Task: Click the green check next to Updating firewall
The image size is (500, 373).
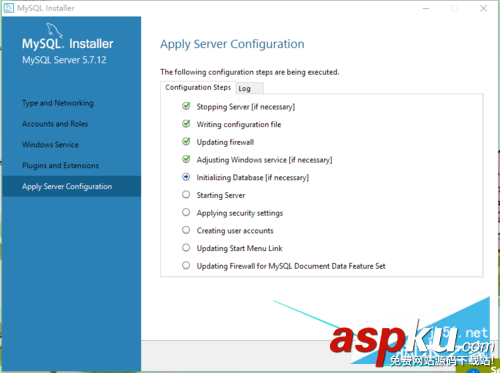Action: click(x=186, y=141)
